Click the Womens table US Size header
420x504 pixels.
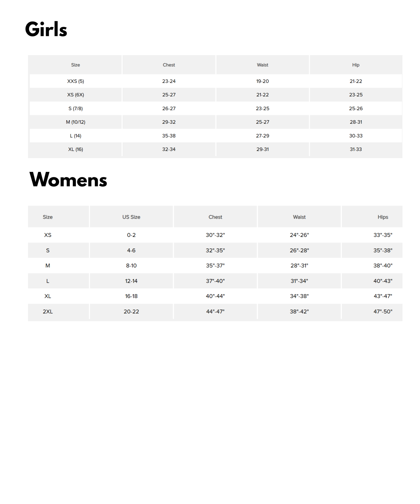(x=131, y=217)
